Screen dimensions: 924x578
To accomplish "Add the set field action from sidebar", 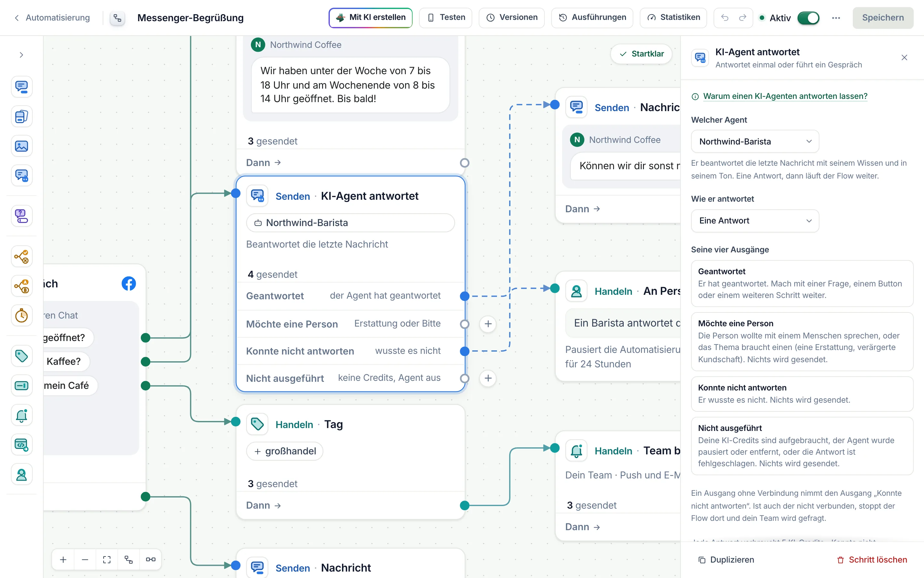I will click(21, 386).
